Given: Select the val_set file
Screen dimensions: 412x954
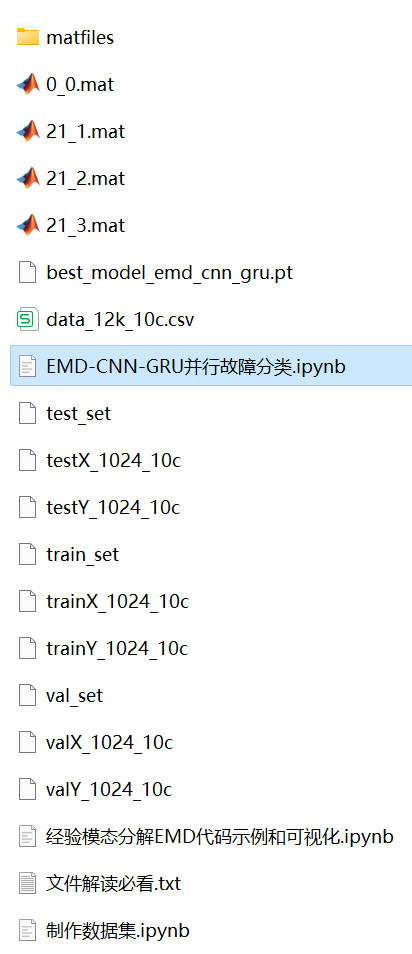Looking at the screenshot, I should click(x=74, y=695).
